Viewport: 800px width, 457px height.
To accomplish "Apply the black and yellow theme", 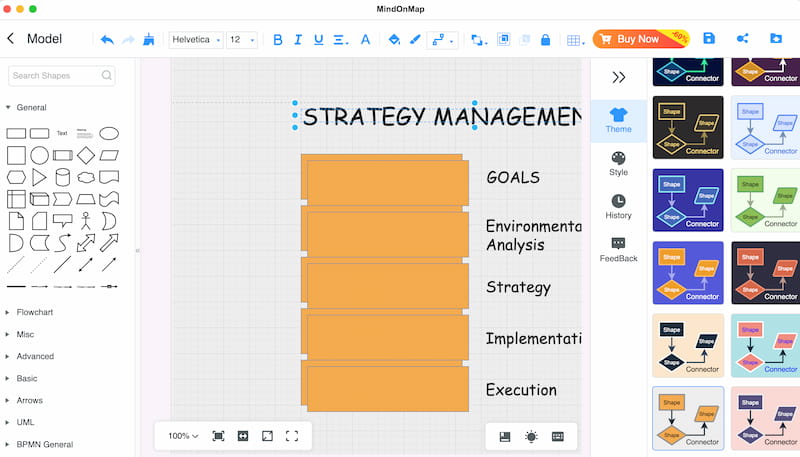I will click(688, 128).
